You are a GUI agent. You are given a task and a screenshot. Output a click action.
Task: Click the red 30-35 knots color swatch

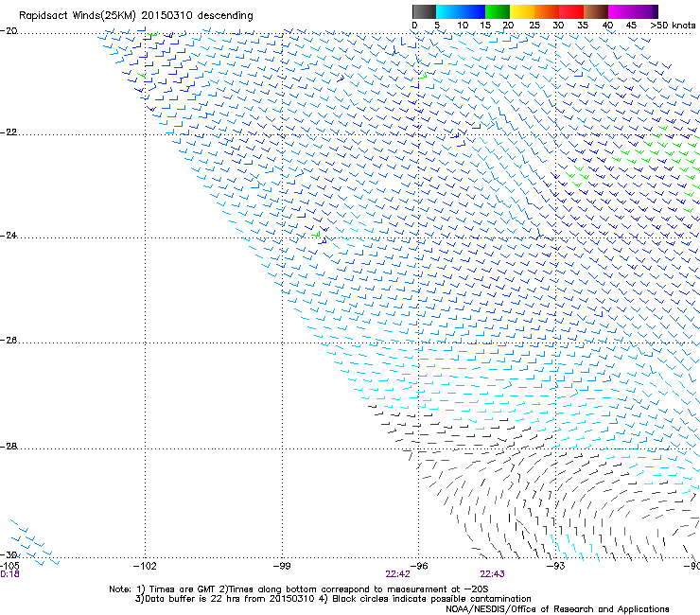coord(571,11)
